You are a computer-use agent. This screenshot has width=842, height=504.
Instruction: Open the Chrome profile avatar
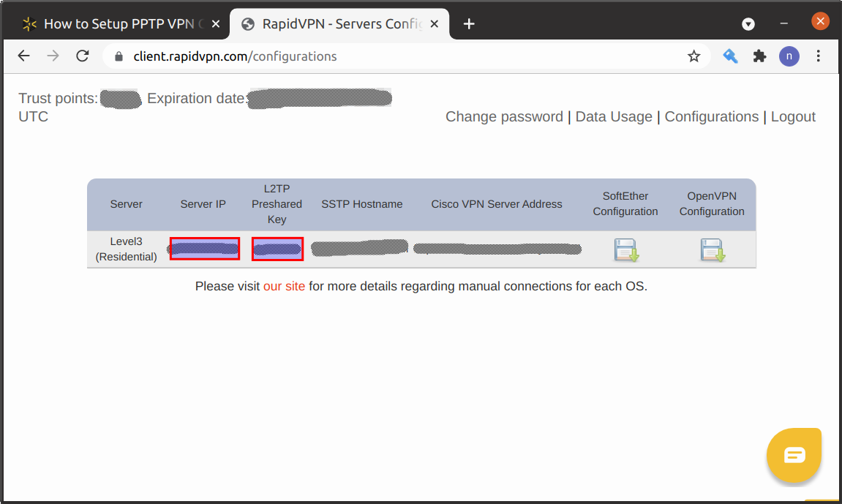click(x=789, y=56)
